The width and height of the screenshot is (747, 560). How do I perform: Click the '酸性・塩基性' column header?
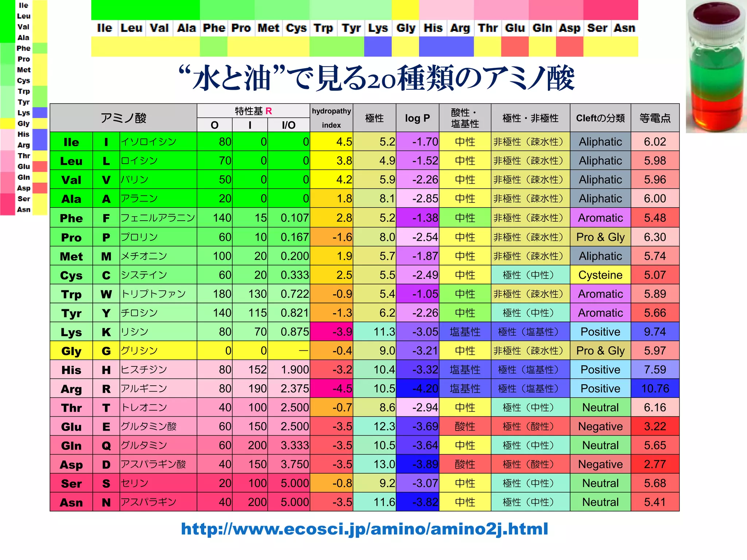click(x=465, y=118)
